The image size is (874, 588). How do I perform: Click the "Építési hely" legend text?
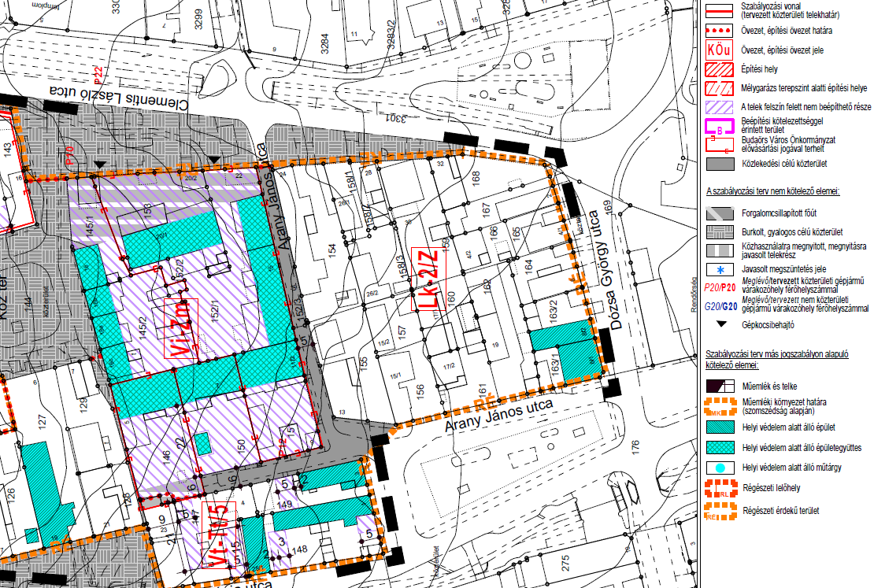coord(759,69)
